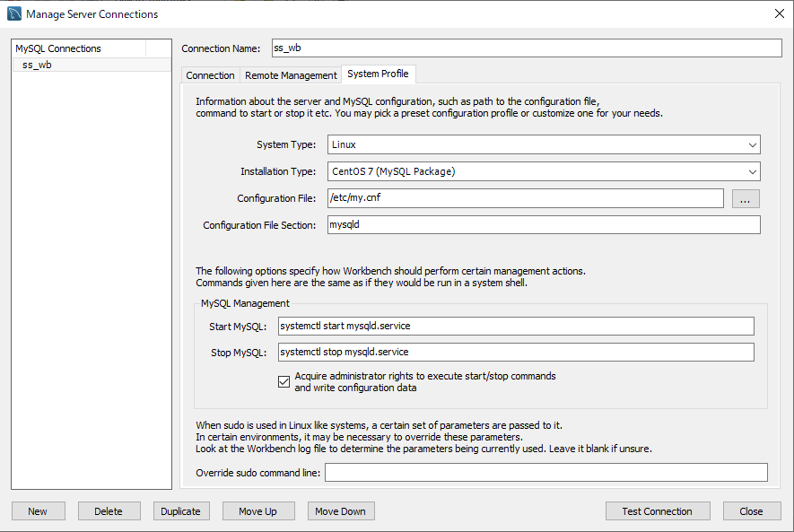Click the MySQL Management group label

(x=245, y=303)
